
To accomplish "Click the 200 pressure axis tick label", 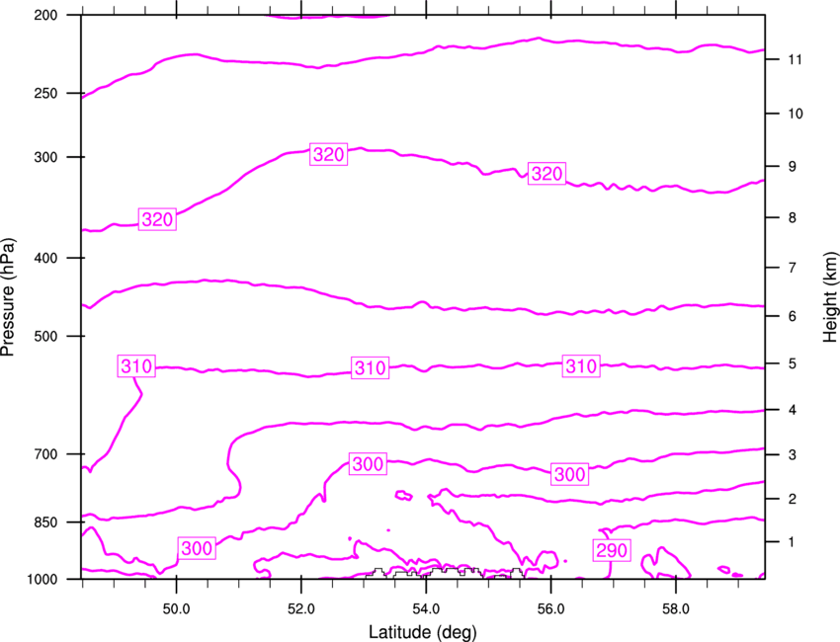I will click(45, 15).
